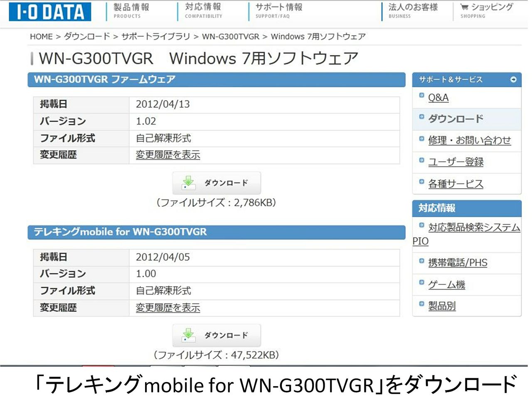Click the WN-G300TVGR ファームウェア section header
This screenshot has height=402, width=532.
[217, 80]
